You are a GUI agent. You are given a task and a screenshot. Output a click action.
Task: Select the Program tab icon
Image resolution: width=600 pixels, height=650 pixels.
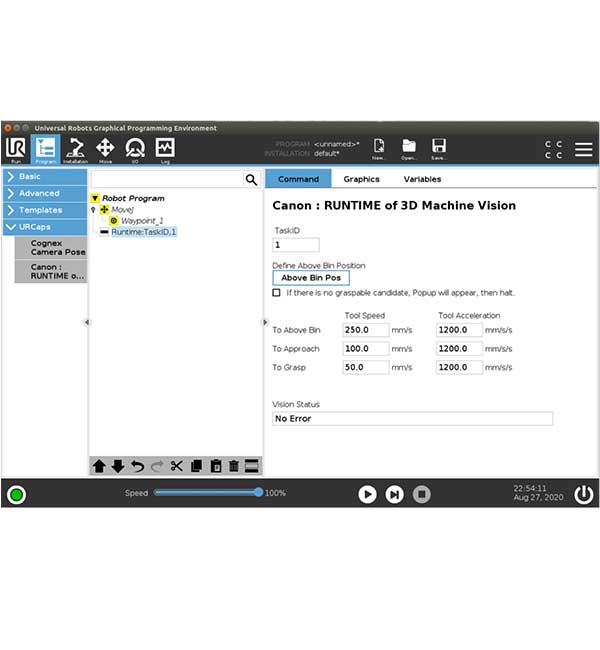pos(45,150)
